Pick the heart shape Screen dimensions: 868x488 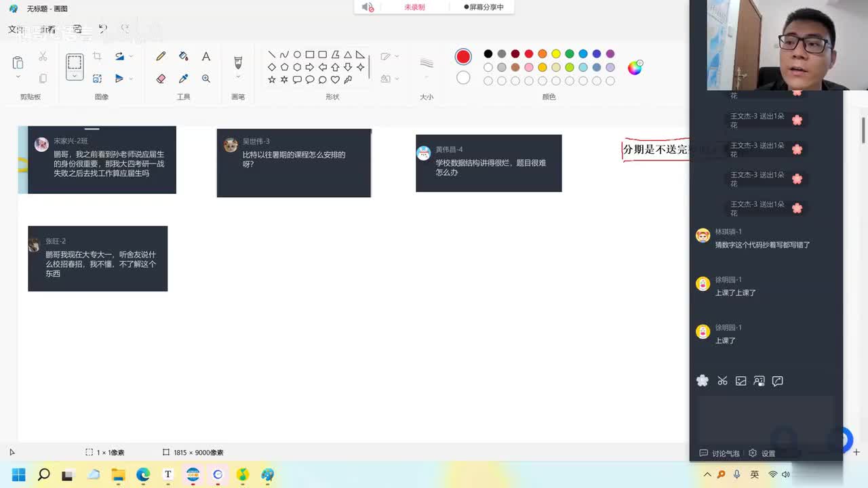[335, 79]
